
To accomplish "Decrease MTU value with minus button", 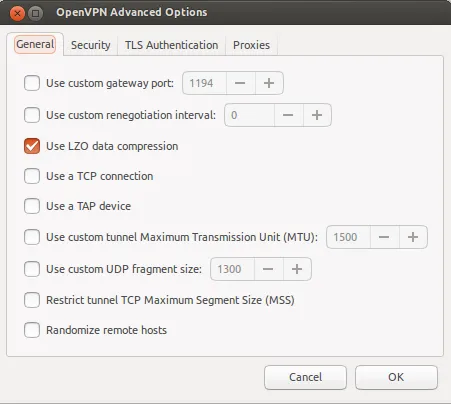I will pyautogui.click(x=385, y=237).
